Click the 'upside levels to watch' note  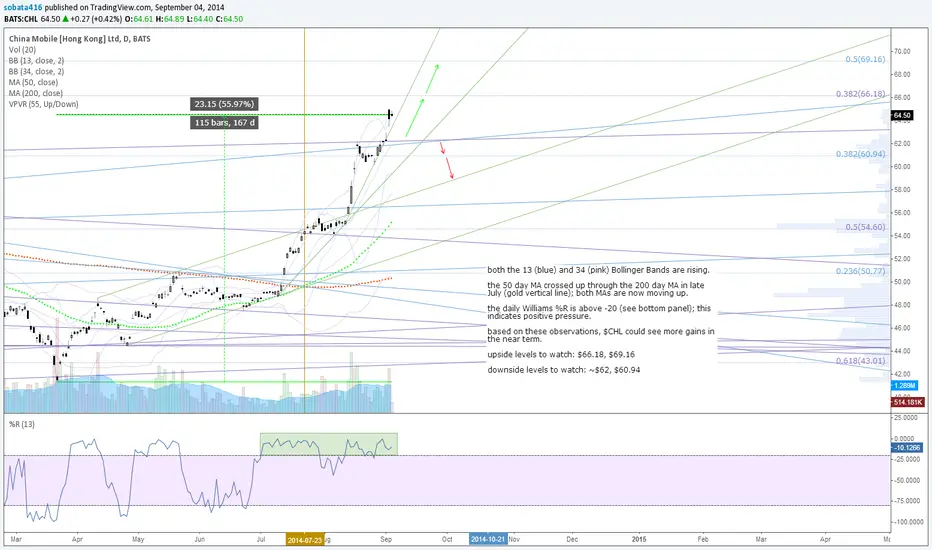[x=561, y=354]
